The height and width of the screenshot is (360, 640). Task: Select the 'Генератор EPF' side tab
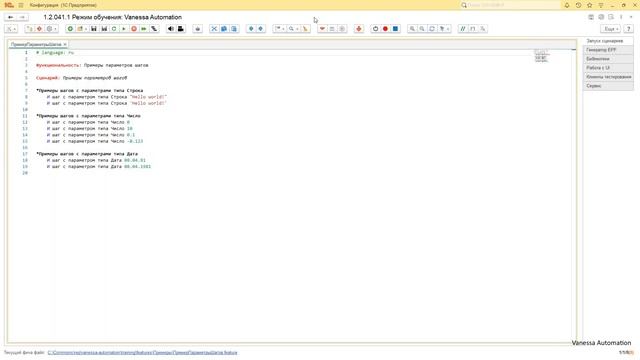[x=609, y=50]
